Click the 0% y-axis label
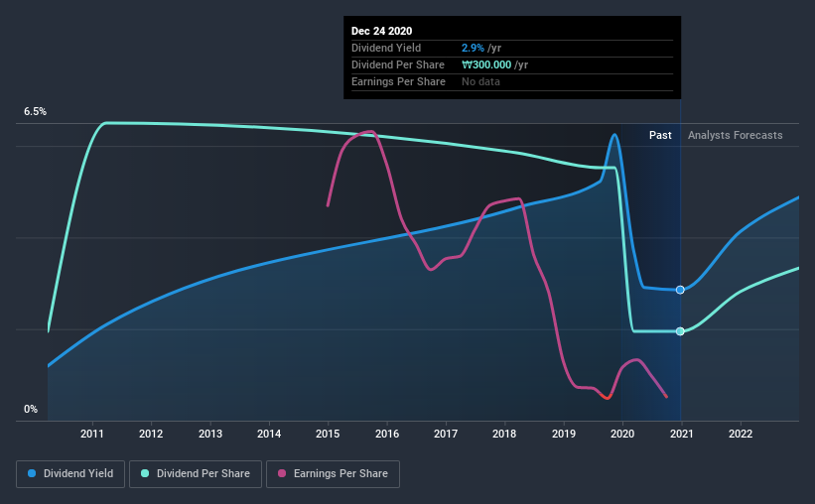815x504 pixels. (31, 410)
